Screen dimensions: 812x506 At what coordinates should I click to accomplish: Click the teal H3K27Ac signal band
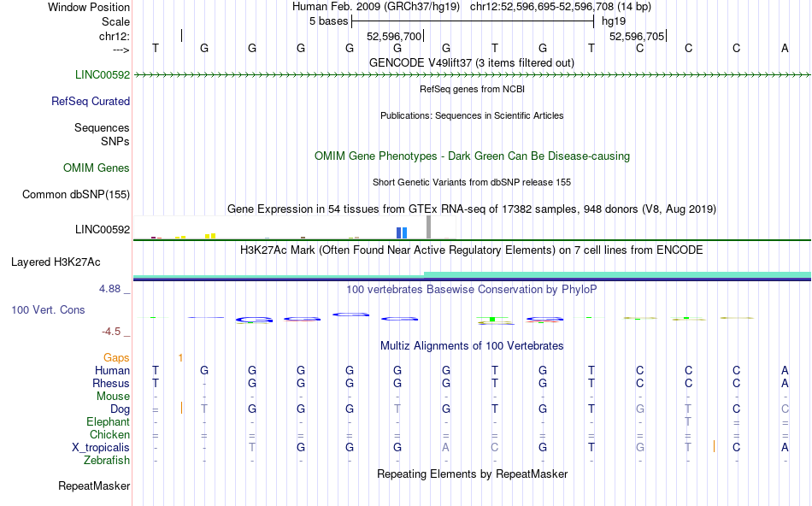click(x=617, y=275)
